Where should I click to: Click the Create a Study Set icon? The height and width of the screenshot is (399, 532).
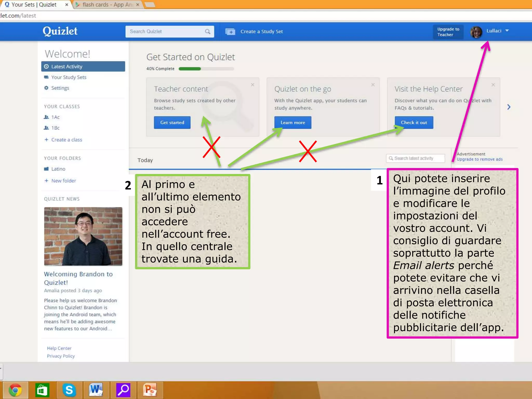point(230,32)
